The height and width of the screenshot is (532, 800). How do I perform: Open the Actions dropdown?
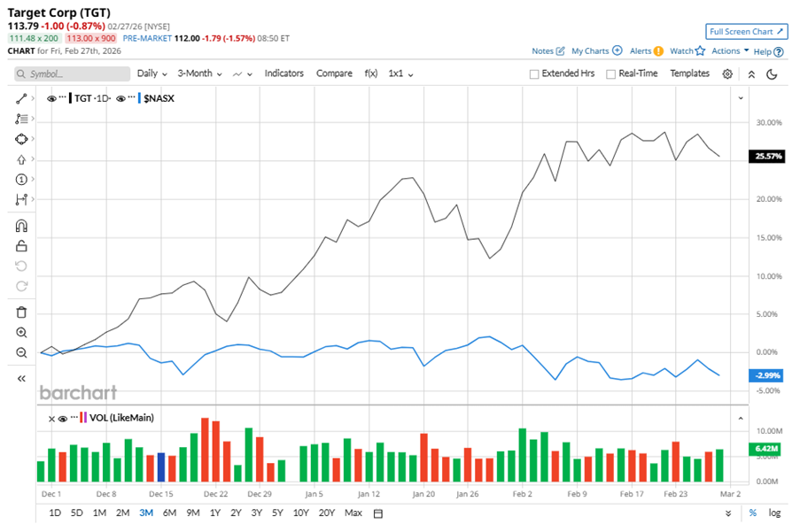730,51
